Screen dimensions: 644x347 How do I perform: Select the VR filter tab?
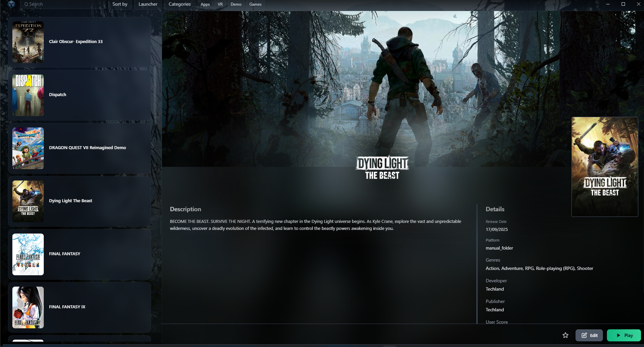220,4
